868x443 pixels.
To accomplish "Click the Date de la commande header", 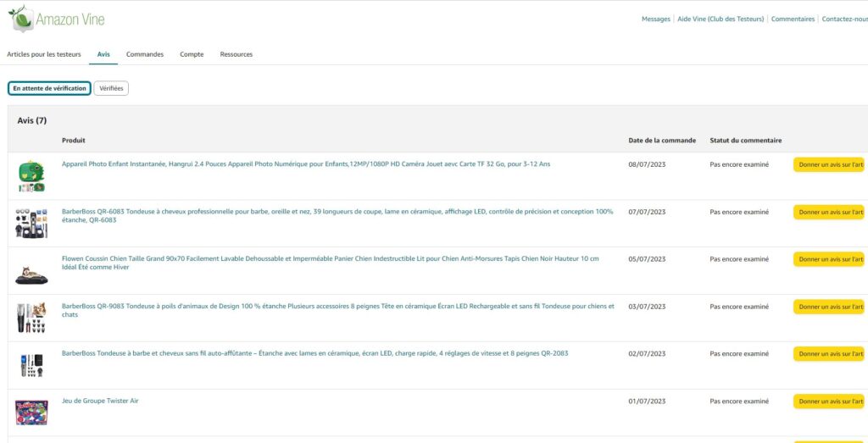I will coord(662,141).
